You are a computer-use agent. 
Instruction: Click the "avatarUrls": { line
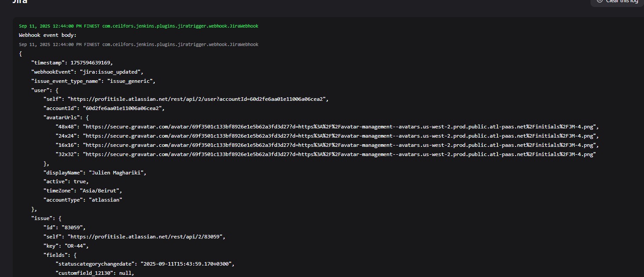coord(66,118)
